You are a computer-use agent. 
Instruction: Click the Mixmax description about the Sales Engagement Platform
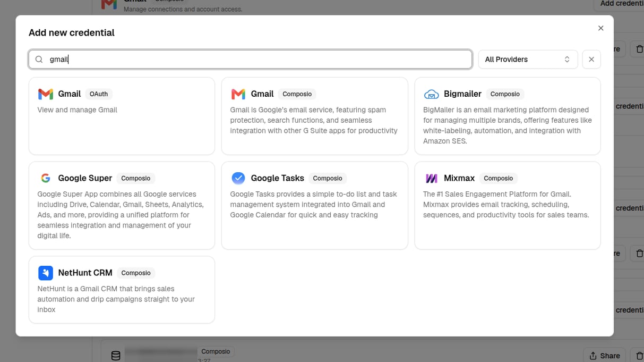[x=506, y=205]
